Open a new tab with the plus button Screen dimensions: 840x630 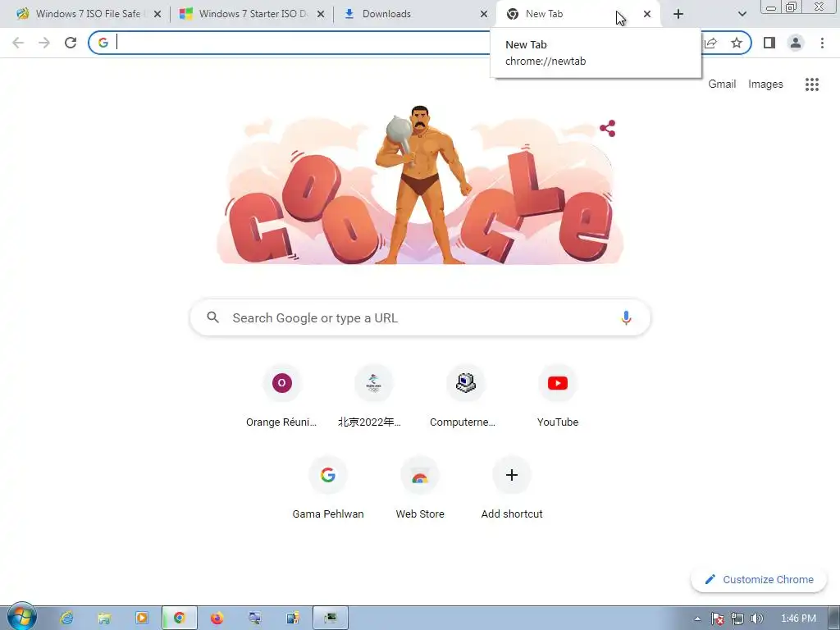click(x=678, y=14)
